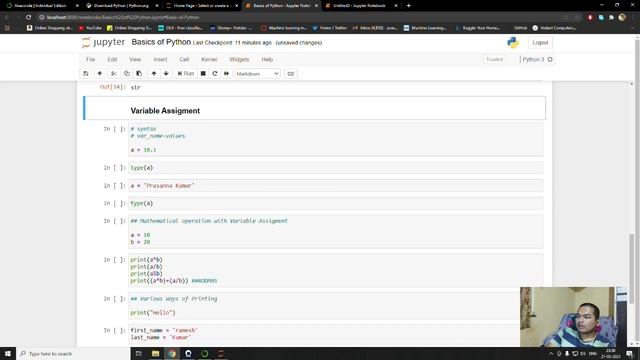Open the View menu
This screenshot has width=640, height=360.
(x=135, y=59)
